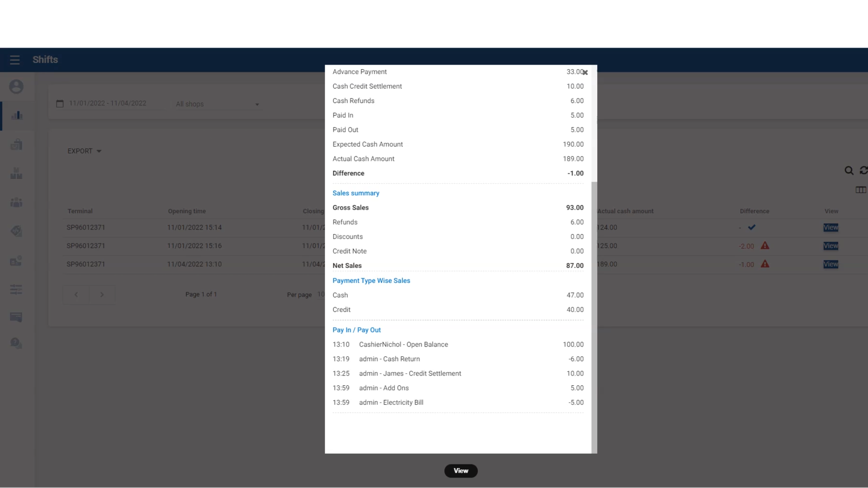
Task: Go to previous page arrow
Action: pos(76,295)
